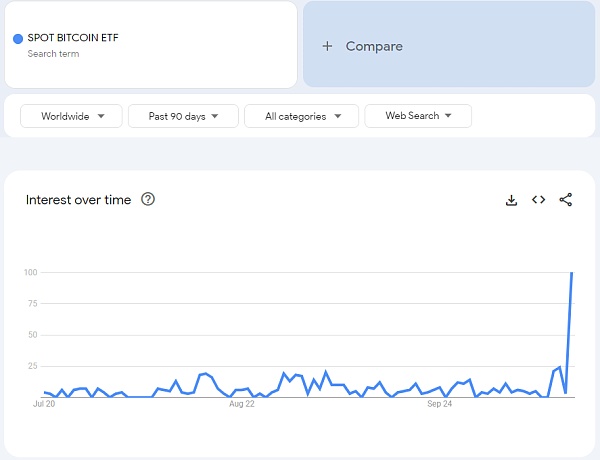The height and width of the screenshot is (460, 600).
Task: Expand the All categories dropdown
Action: [302, 116]
